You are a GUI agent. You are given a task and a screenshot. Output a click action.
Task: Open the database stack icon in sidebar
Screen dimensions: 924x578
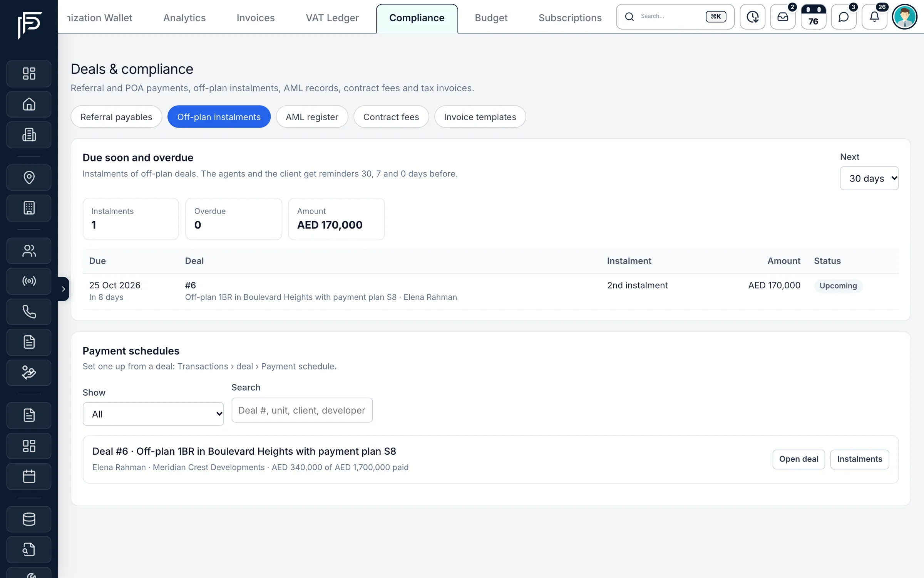(29, 519)
